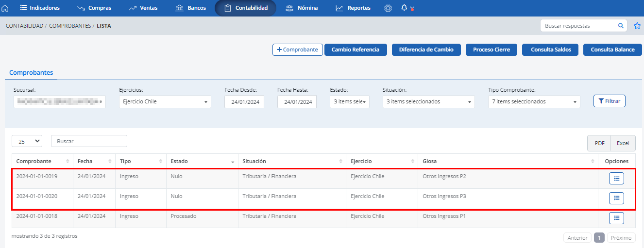
Task: Select the Comprobantes tab
Action: pyautogui.click(x=31, y=72)
